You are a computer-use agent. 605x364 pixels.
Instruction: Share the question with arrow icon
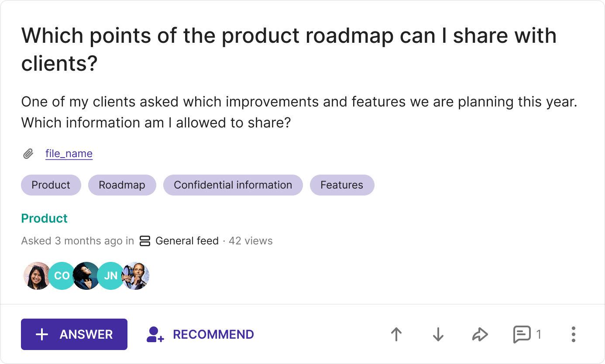tap(480, 334)
